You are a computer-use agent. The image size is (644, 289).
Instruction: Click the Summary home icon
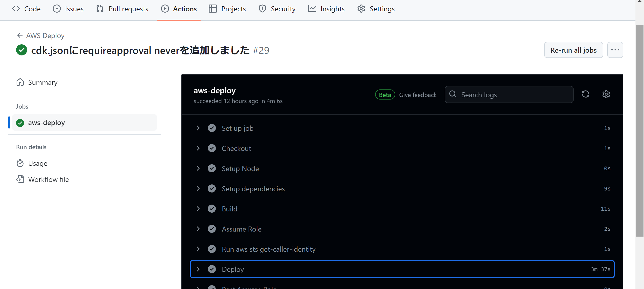[20, 82]
